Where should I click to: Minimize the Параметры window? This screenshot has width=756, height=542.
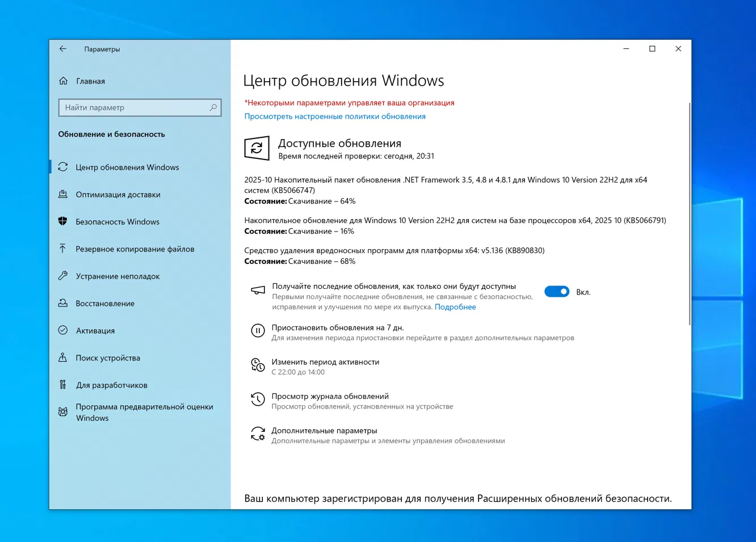[626, 49]
